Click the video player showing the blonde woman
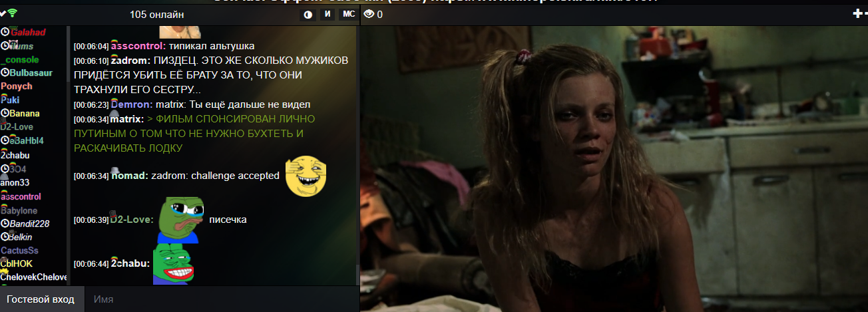868x312 pixels. [614, 169]
